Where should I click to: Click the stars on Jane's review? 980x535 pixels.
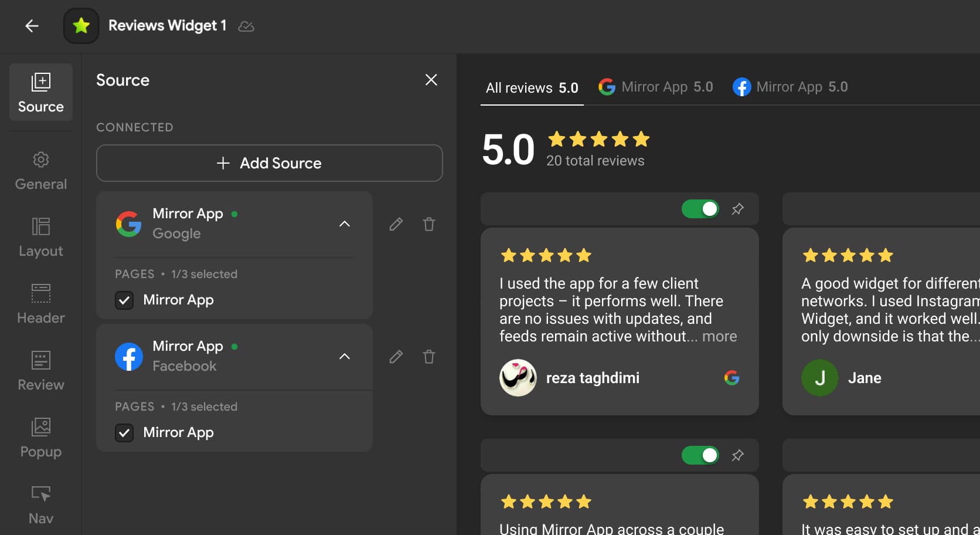(x=848, y=255)
